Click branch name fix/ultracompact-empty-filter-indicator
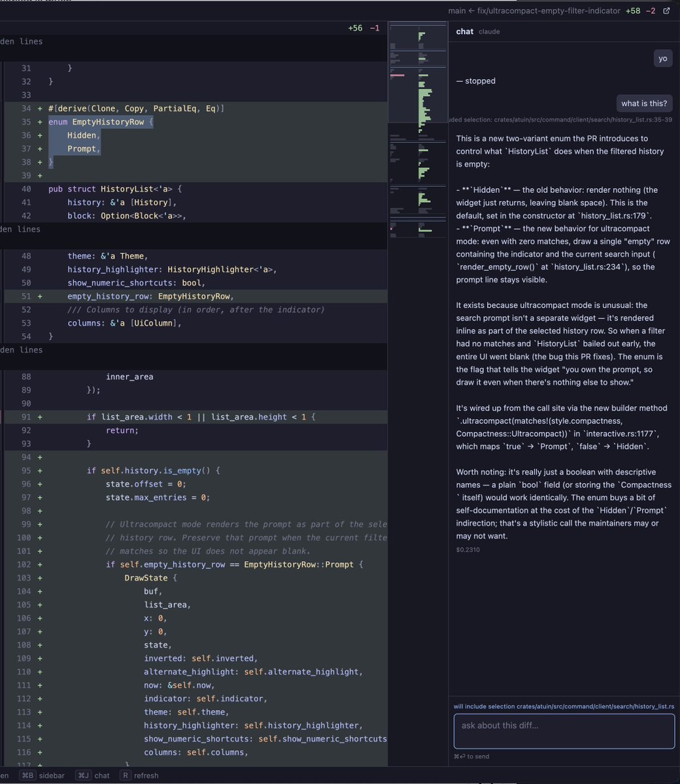The width and height of the screenshot is (680, 784). 549,10
